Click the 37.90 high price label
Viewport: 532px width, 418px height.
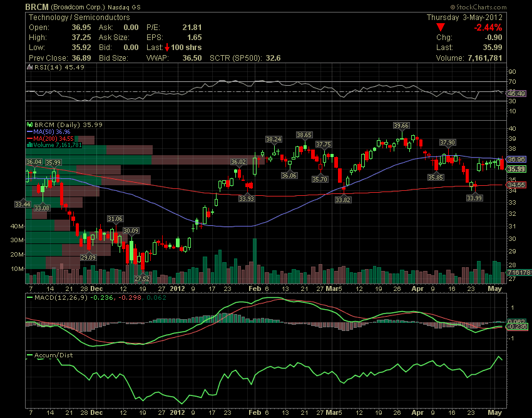tap(448, 143)
